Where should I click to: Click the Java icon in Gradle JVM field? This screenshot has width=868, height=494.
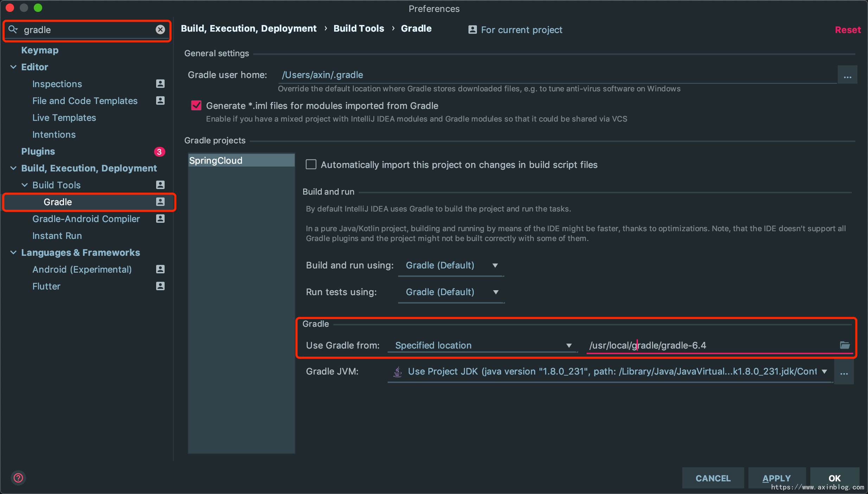coord(397,371)
